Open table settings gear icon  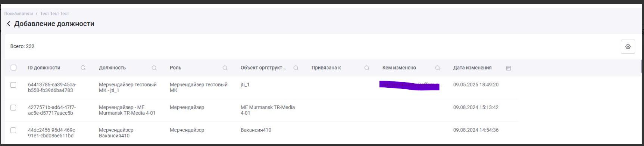click(628, 47)
